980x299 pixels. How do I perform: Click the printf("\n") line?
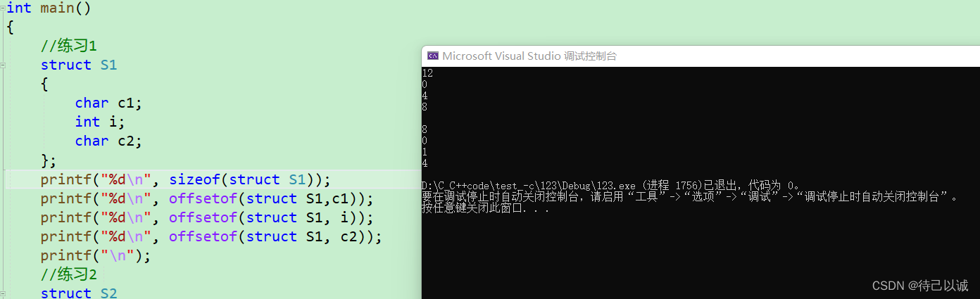point(96,255)
